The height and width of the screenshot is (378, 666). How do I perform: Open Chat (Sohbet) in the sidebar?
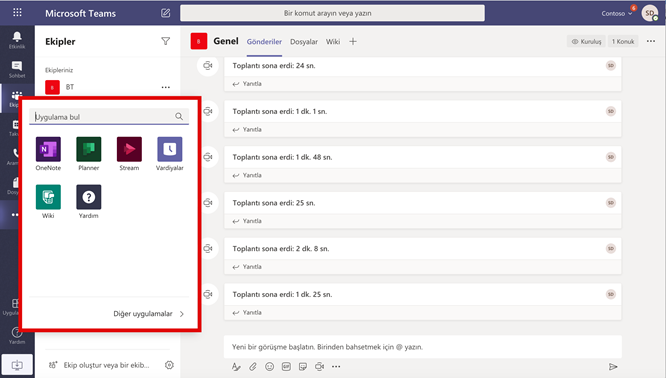(17, 69)
